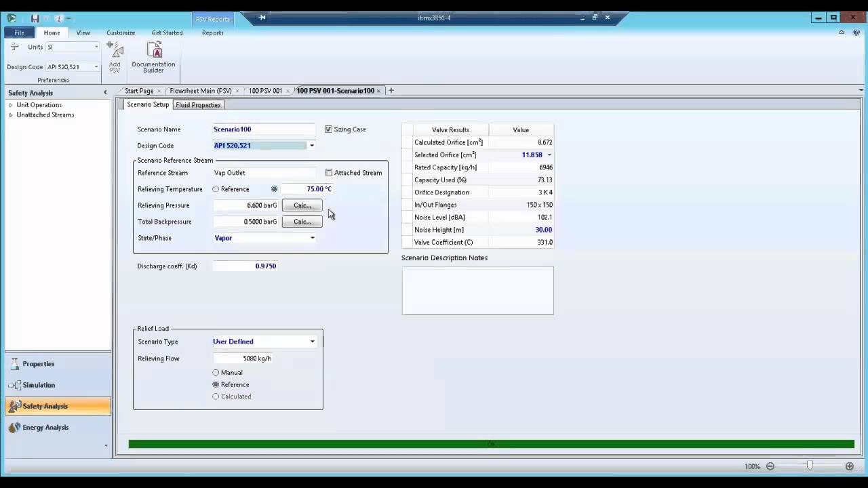Image resolution: width=868 pixels, height=488 pixels.
Task: Open the State/Phase dropdown
Action: point(313,238)
